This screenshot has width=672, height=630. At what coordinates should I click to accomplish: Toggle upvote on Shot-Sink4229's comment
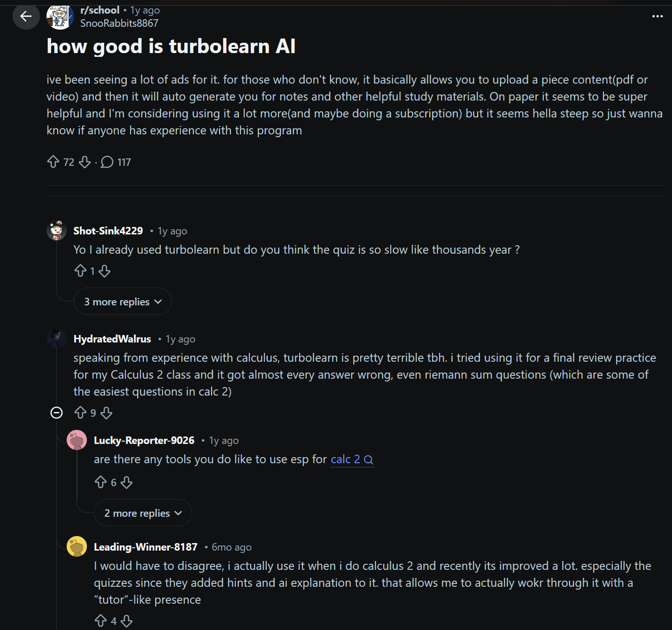(x=81, y=271)
